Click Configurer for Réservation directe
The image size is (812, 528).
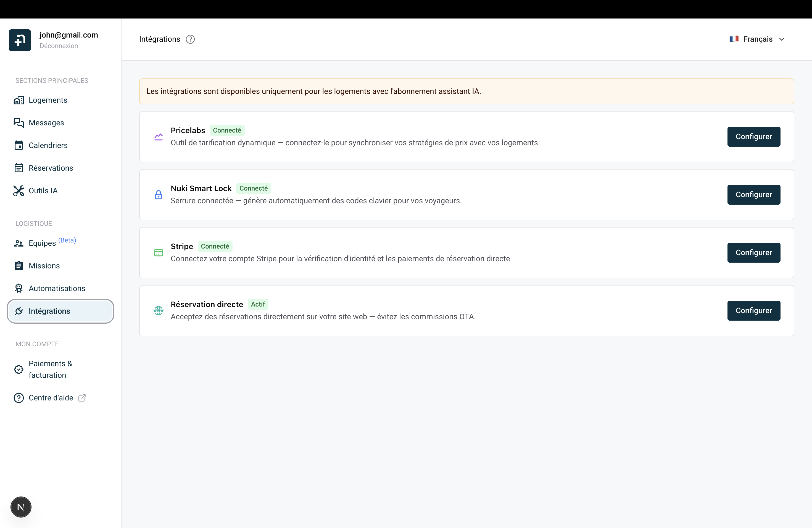pos(754,311)
